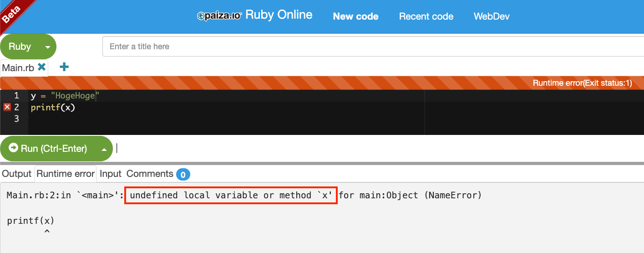Open the WebDev link
The image size is (644, 253).
[x=492, y=16]
